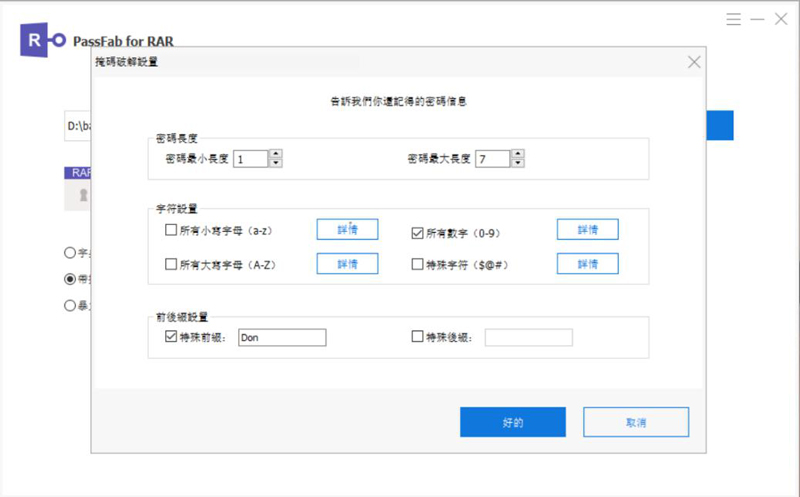Enable the 特殊後綴 checkbox
This screenshot has width=800, height=497.
418,337
